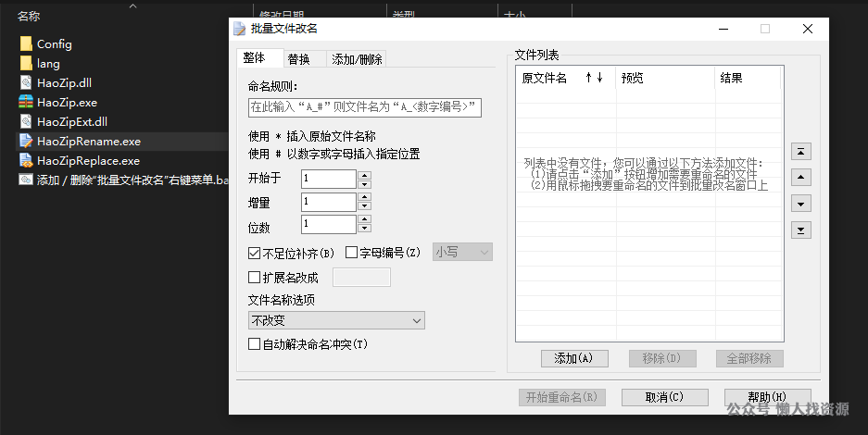Decrease the 位数 value with down arrow
The width and height of the screenshot is (868, 435).
click(x=364, y=229)
